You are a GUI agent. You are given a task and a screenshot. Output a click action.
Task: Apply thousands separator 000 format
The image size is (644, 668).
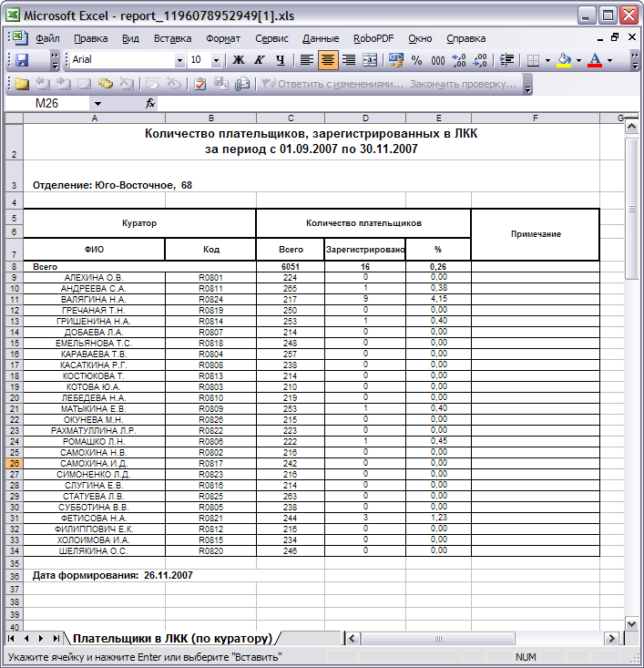pos(438,60)
